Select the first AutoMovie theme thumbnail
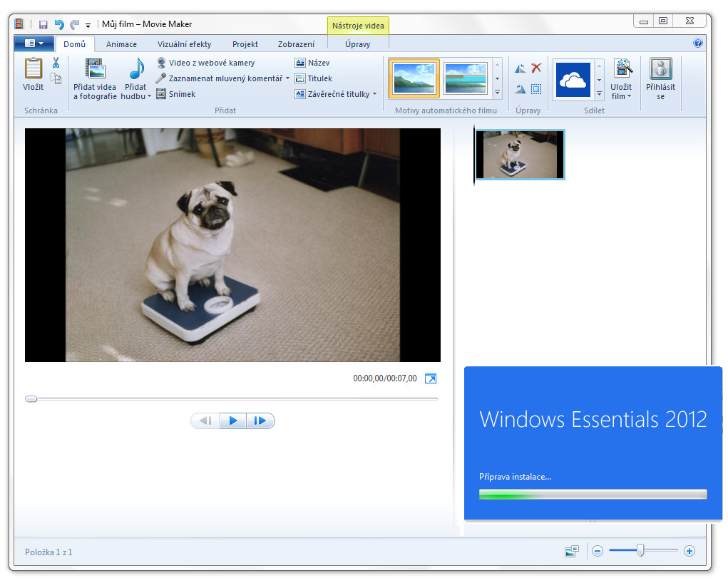Viewport: 728px width, 583px height. point(414,78)
